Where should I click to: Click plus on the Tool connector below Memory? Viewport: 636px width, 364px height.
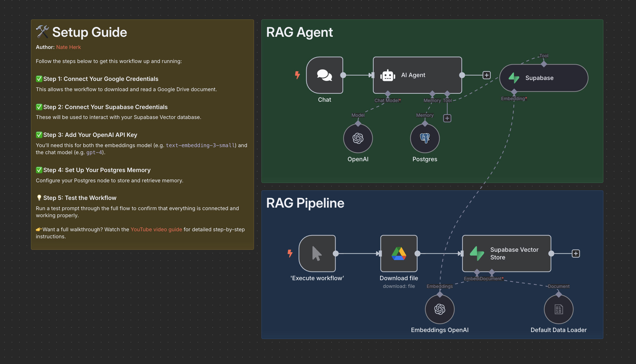[x=447, y=118]
